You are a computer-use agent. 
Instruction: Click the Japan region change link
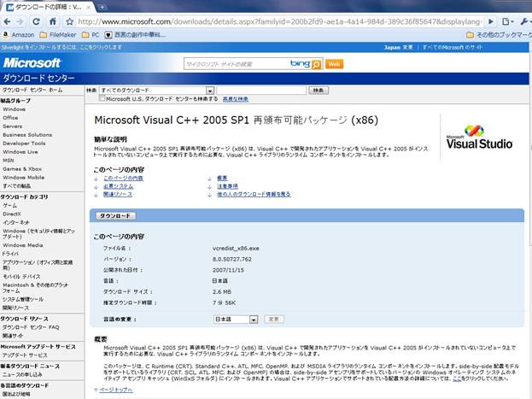pyautogui.click(x=398, y=47)
